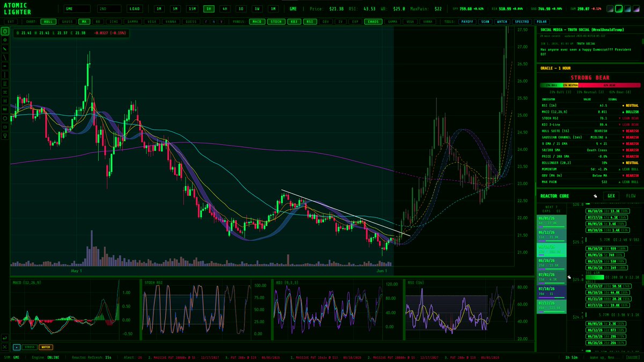
Task: Switch chart to 1W timeframe
Action: tap(257, 9)
